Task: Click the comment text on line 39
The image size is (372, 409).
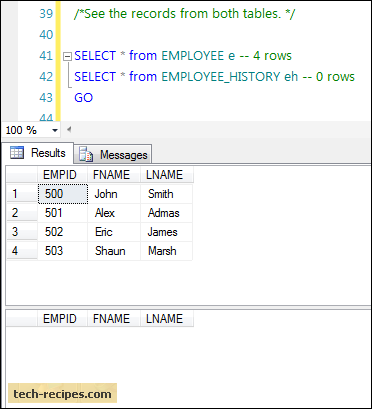Action: [184, 14]
